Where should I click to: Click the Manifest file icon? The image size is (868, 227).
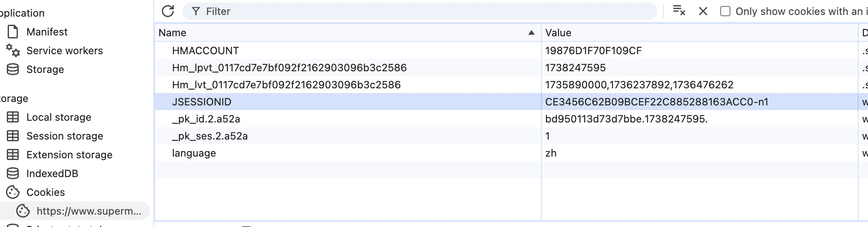coord(13,32)
